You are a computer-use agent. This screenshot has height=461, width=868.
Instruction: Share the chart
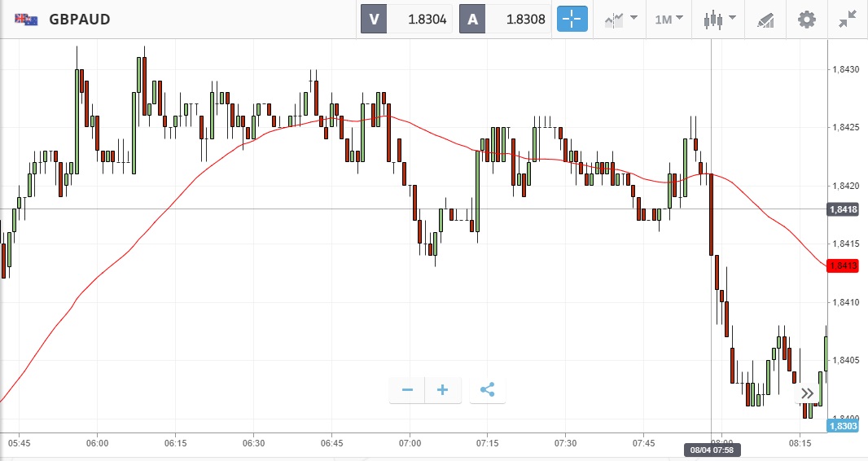pyautogui.click(x=487, y=390)
